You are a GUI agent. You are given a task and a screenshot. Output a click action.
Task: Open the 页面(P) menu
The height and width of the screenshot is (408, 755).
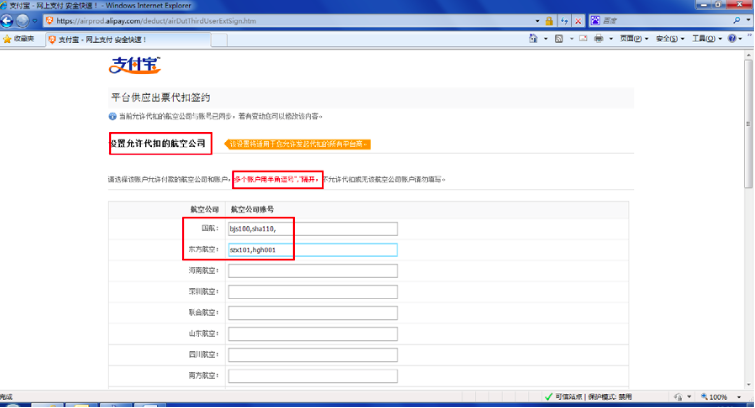pos(634,39)
